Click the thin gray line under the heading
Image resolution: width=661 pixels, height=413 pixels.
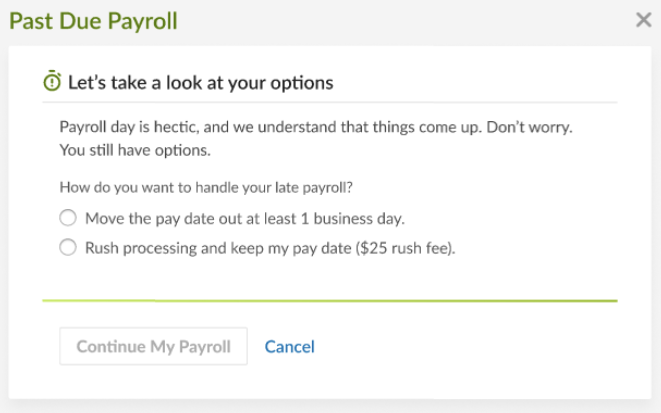click(330, 102)
